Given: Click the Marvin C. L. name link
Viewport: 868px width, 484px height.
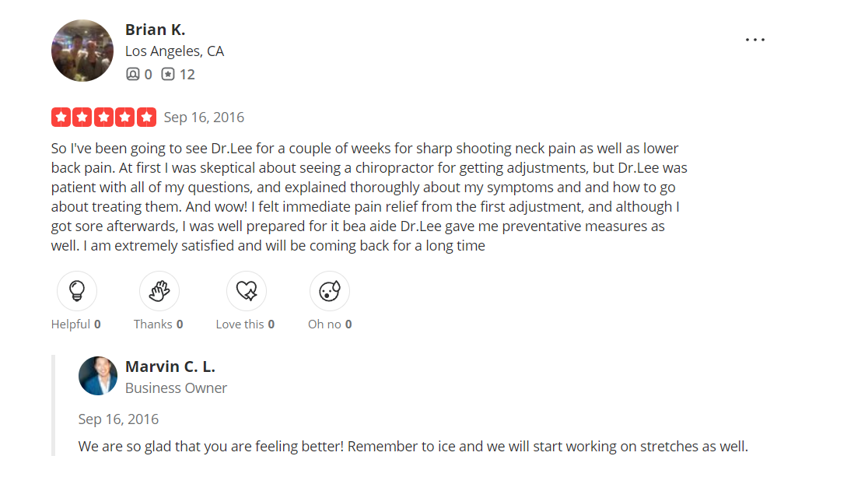Looking at the screenshot, I should tap(170, 367).
